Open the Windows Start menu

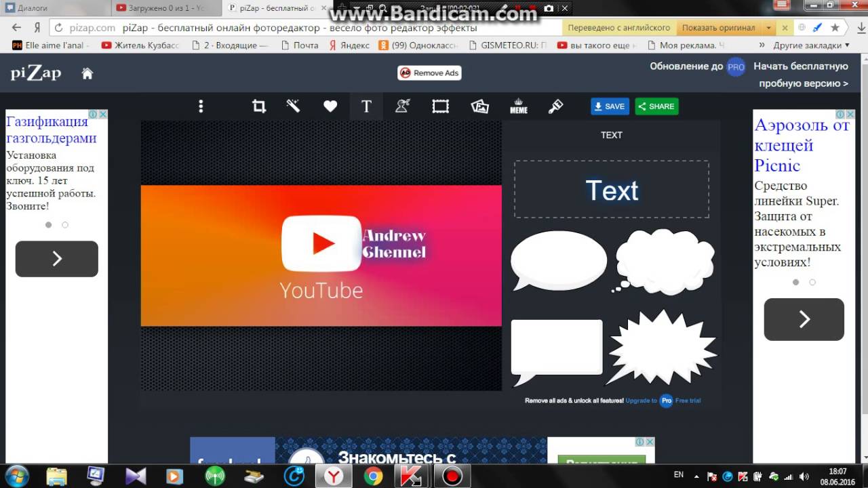(x=16, y=476)
